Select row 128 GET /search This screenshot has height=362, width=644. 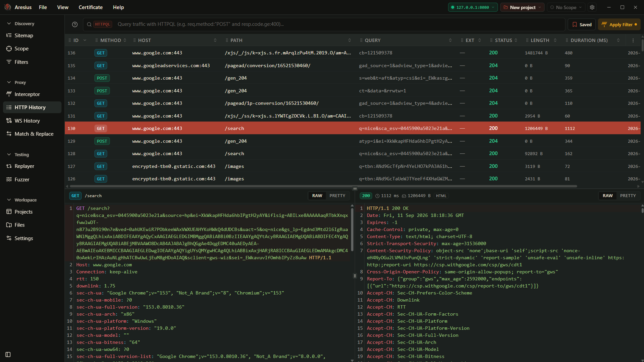353,154
